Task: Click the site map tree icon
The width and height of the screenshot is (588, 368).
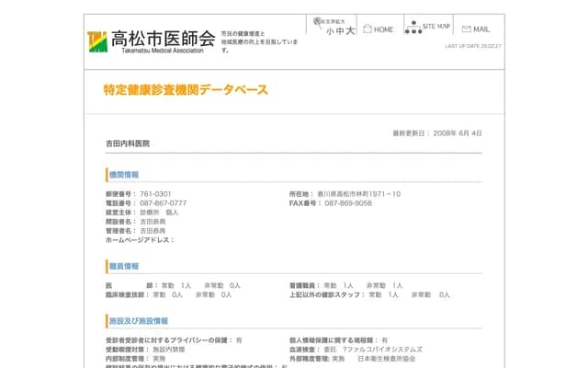Action: [411, 28]
